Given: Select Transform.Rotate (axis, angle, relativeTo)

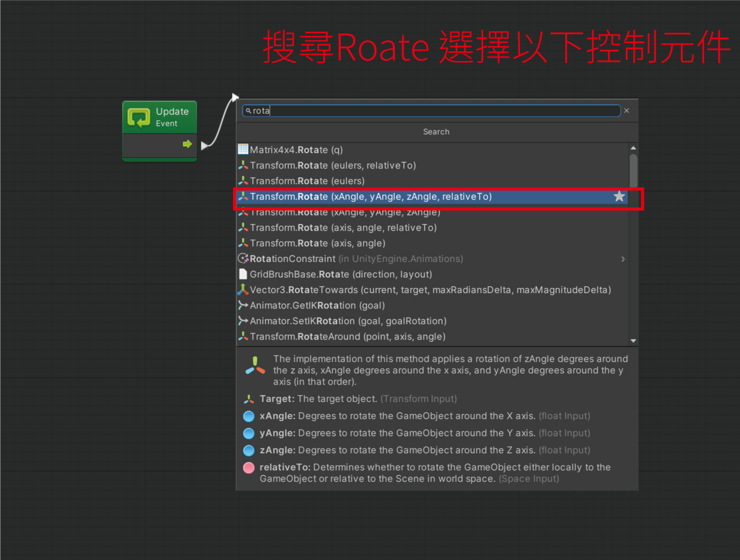Looking at the screenshot, I should pyautogui.click(x=343, y=228).
